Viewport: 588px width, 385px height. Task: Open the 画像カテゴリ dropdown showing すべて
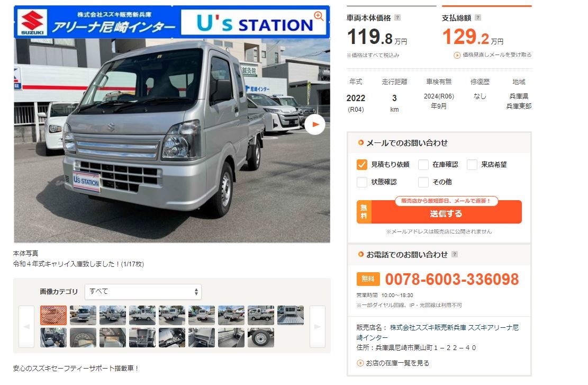(143, 292)
